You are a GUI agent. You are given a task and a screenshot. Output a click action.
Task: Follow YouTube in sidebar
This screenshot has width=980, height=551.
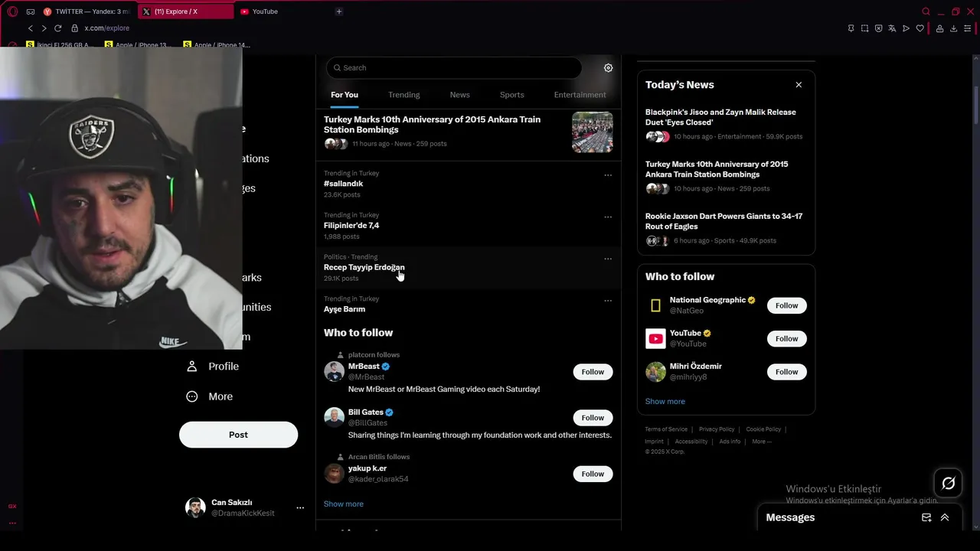point(786,338)
